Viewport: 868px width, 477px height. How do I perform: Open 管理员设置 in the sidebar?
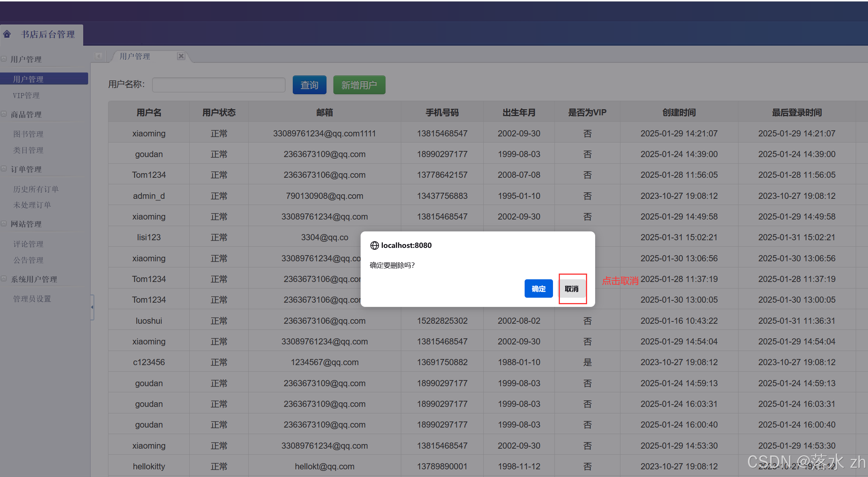pos(32,299)
